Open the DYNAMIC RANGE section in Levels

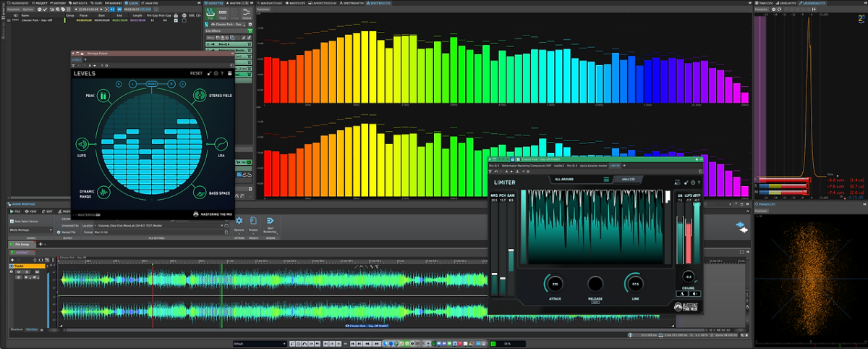tap(103, 193)
